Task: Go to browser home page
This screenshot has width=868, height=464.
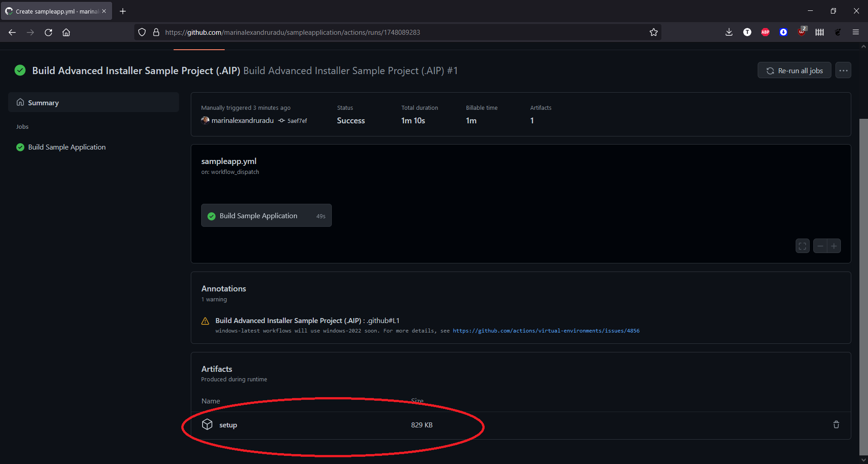Action: coord(66,32)
